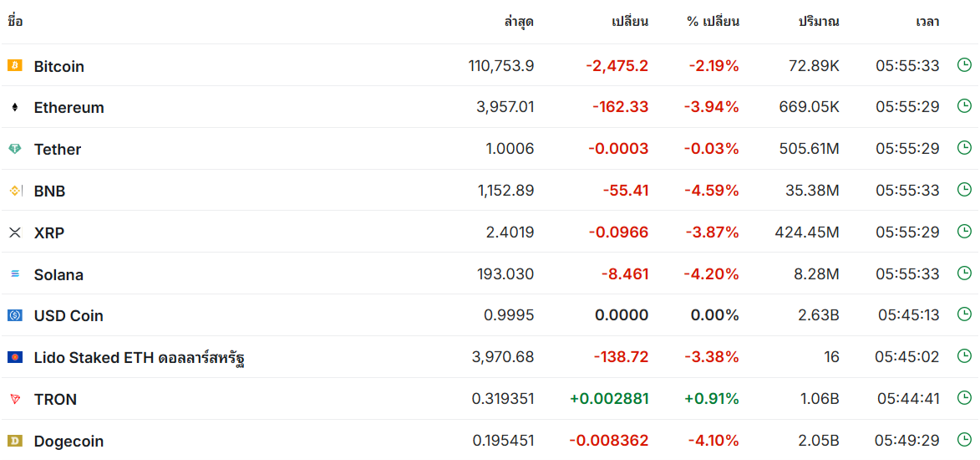Viewport: 980px width, 460px height.
Task: Open the USD Coin name link
Action: [x=69, y=316]
